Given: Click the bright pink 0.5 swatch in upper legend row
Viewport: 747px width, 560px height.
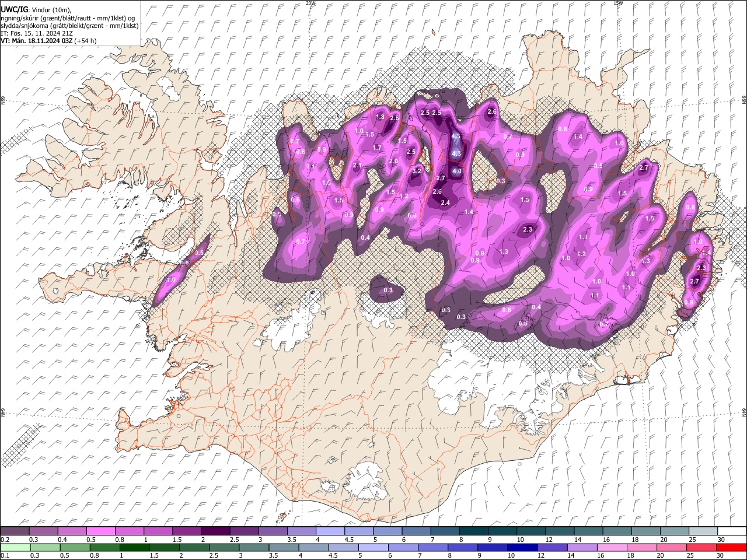Looking at the screenshot, I should [100, 531].
